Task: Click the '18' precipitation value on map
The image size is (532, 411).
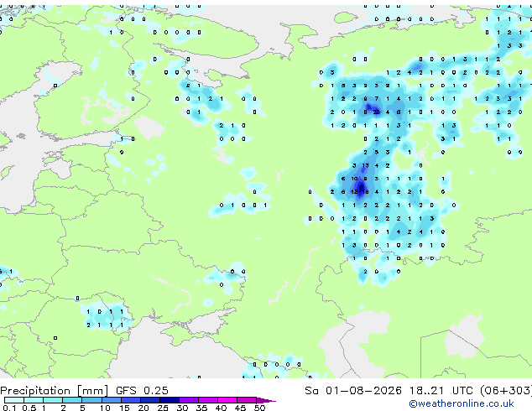Action: 365,192
